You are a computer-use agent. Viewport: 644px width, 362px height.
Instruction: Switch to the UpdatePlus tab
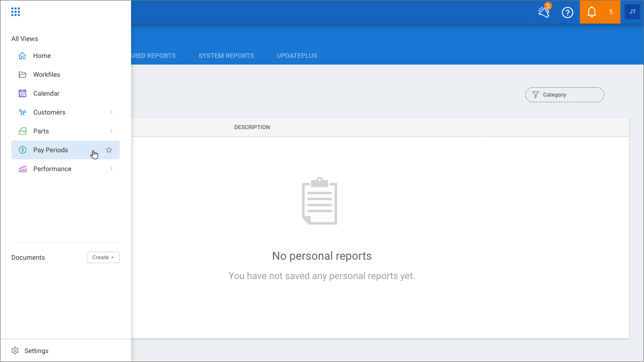tap(297, 56)
